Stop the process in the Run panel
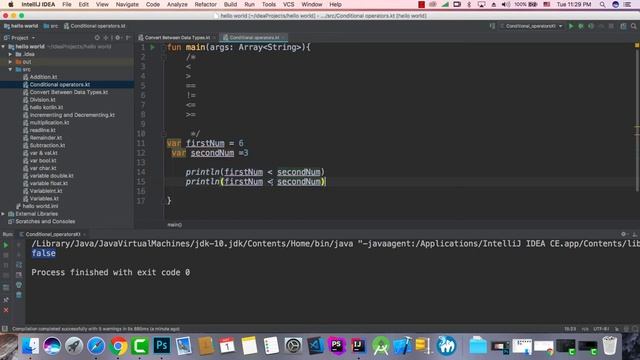 click(x=6, y=255)
